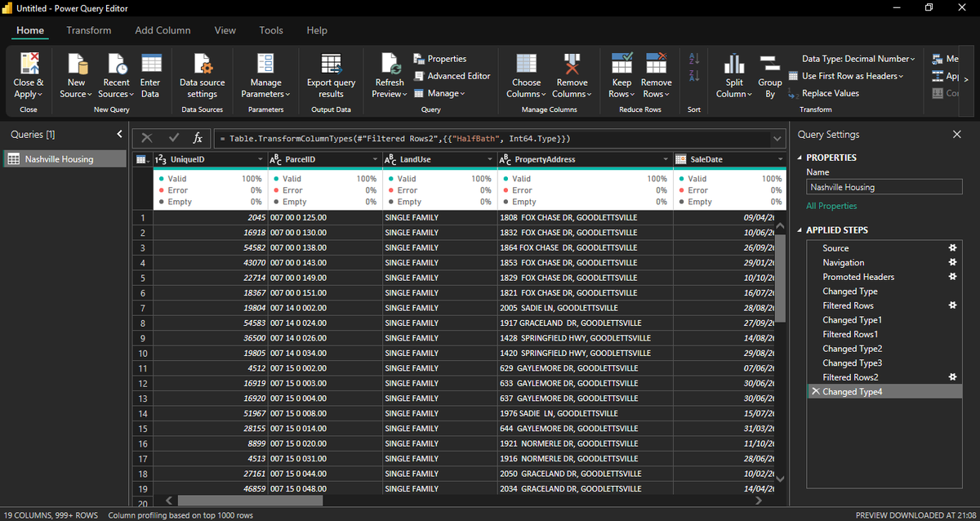Click the Group By icon
This screenshot has height=521, width=980.
click(x=769, y=64)
